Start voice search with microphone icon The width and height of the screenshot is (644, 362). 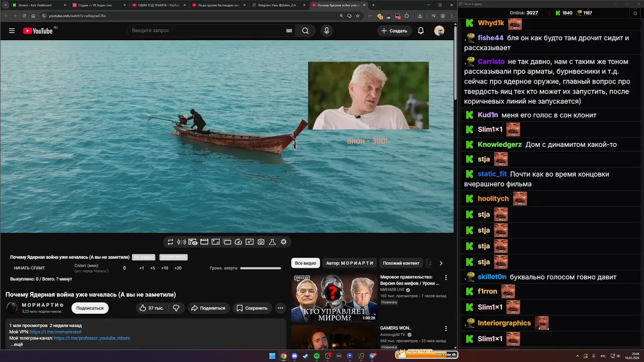pyautogui.click(x=327, y=31)
